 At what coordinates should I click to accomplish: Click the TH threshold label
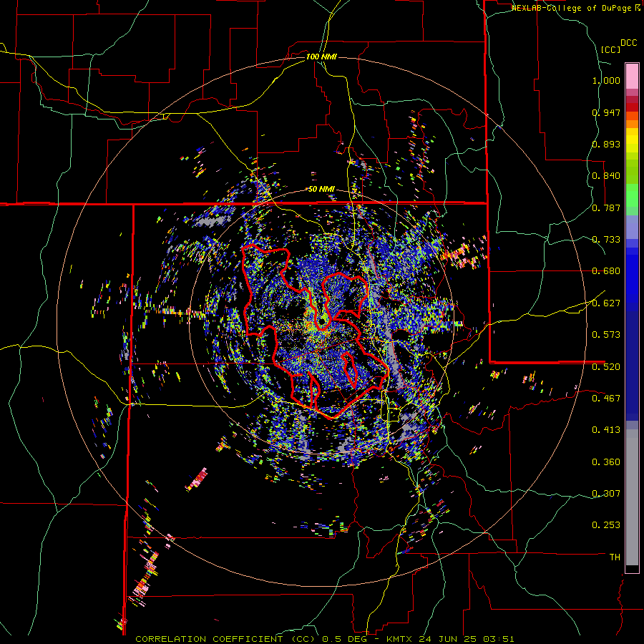tap(615, 557)
